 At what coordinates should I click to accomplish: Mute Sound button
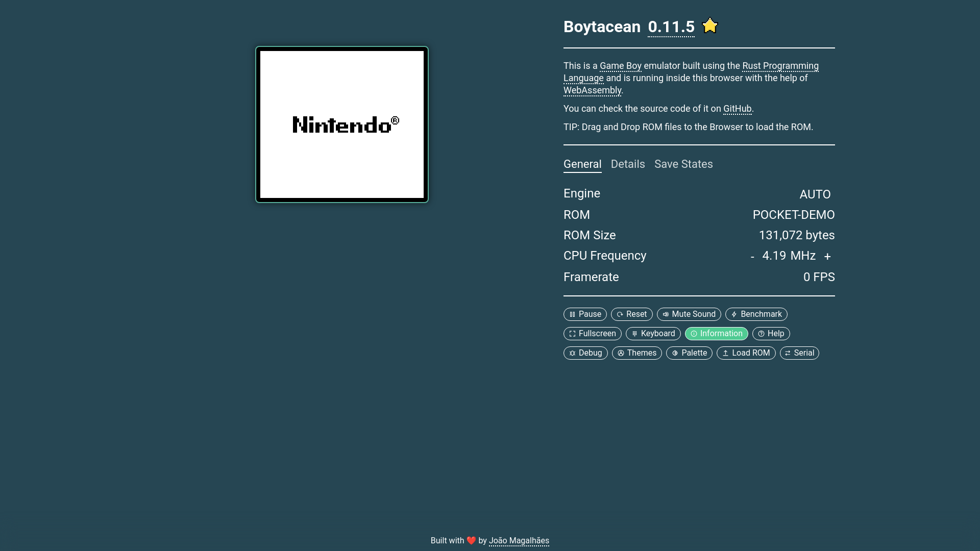point(689,314)
